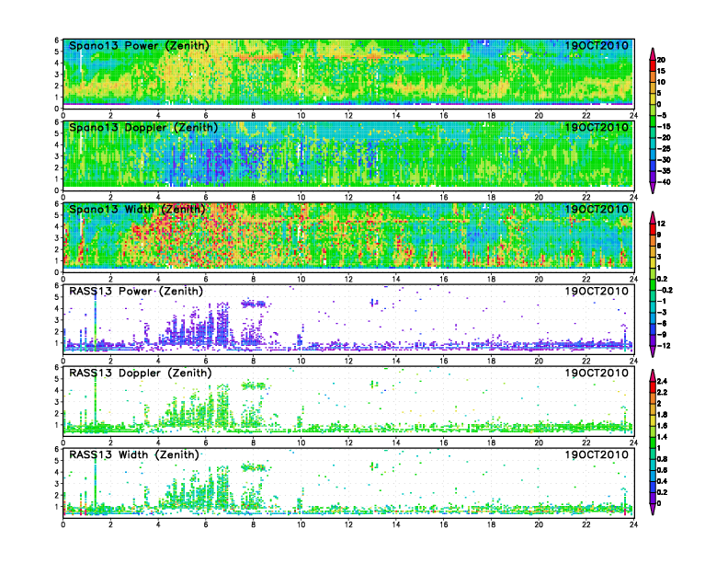Click the '-40' label on the top colorbar
The width and height of the screenshot is (728, 563).
point(664,182)
